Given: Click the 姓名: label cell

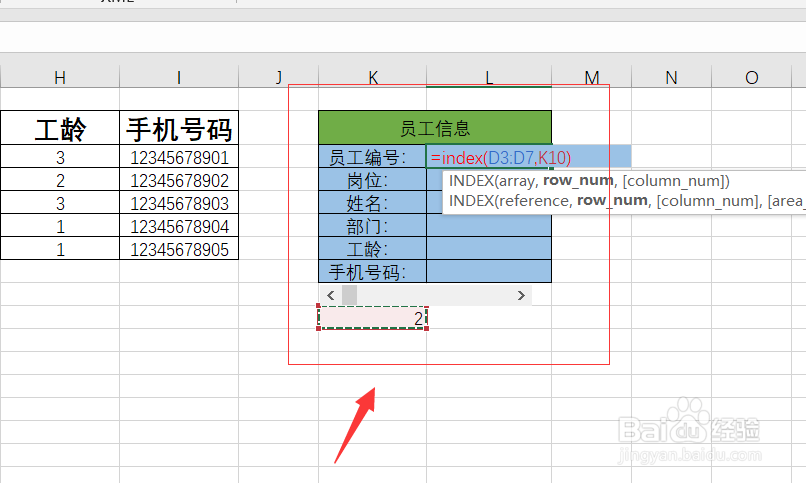Looking at the screenshot, I should pos(373,202).
